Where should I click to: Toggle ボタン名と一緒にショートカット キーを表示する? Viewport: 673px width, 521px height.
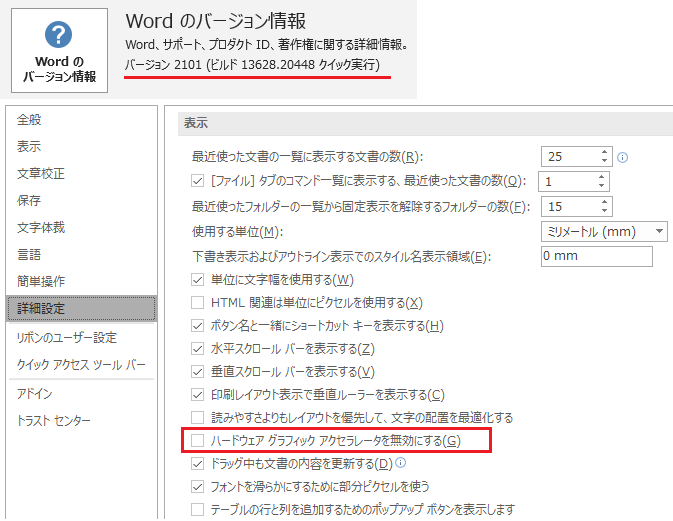197,326
